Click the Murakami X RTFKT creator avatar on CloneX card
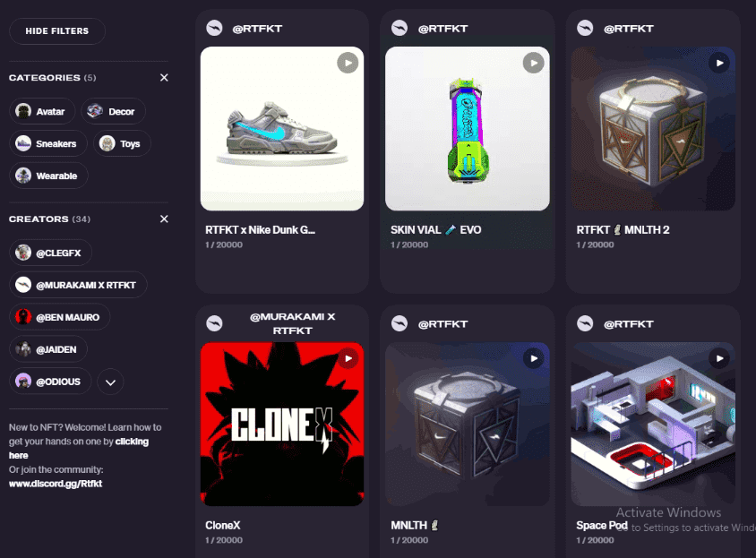 pyautogui.click(x=215, y=323)
